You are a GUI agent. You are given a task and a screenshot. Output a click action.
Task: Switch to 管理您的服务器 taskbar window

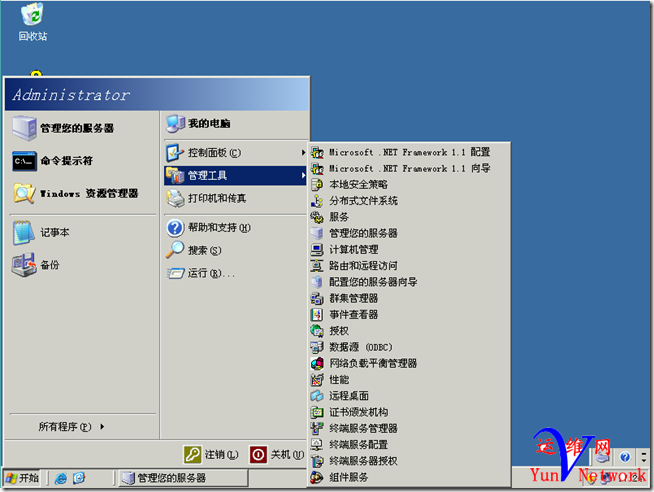pyautogui.click(x=183, y=478)
